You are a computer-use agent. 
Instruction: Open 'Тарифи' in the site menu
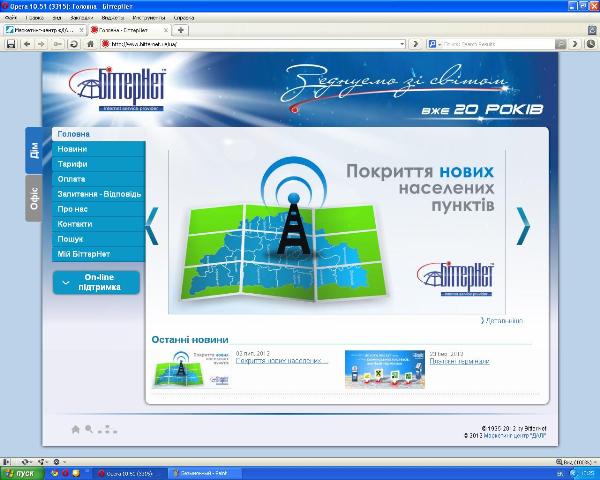tap(98, 164)
